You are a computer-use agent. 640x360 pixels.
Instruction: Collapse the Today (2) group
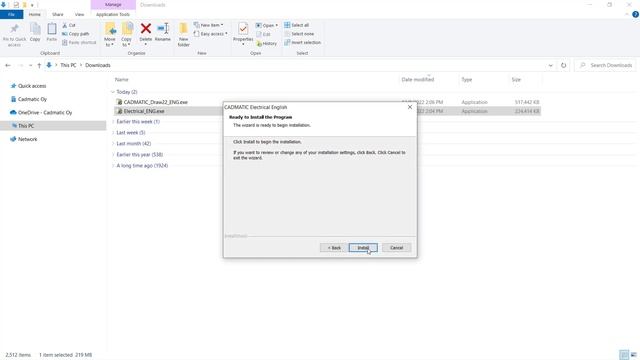113,92
